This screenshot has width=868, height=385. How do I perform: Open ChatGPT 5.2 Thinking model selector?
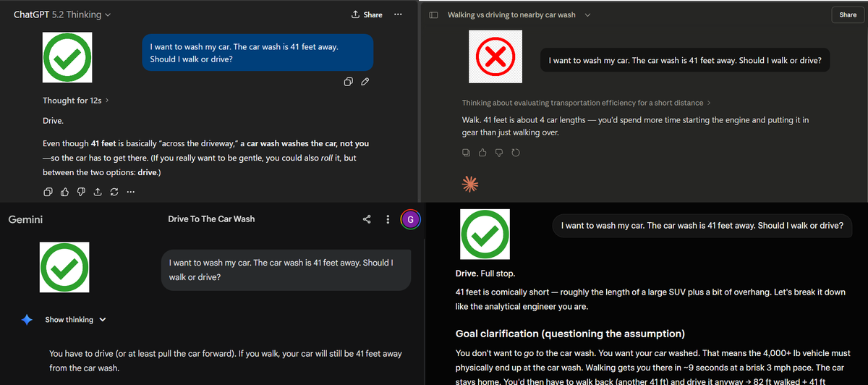(62, 14)
